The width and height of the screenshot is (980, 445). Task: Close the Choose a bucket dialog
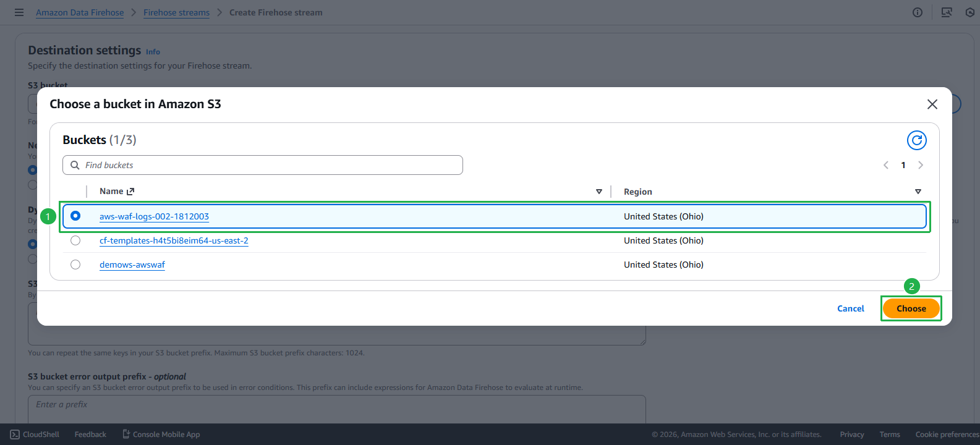tap(932, 104)
